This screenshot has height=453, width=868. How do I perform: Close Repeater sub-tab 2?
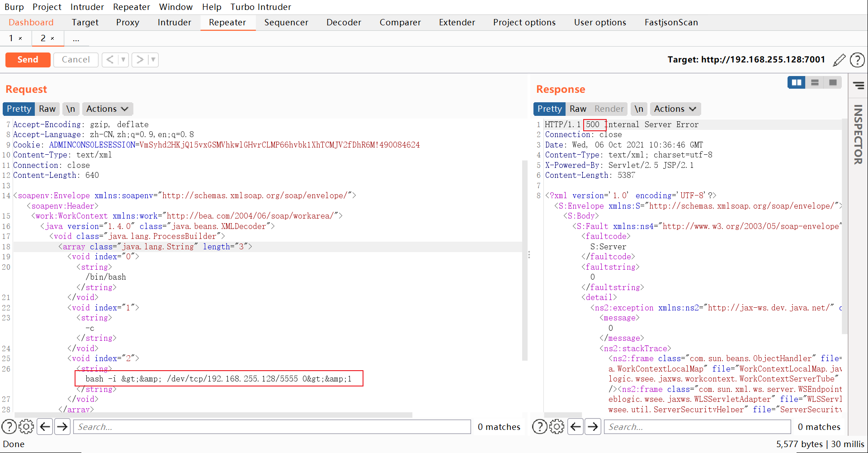point(52,39)
